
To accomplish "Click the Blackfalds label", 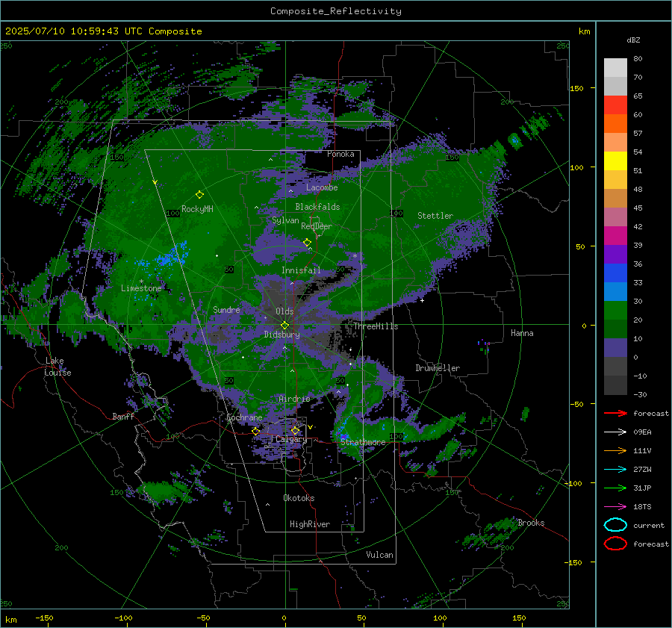I will (x=317, y=207).
